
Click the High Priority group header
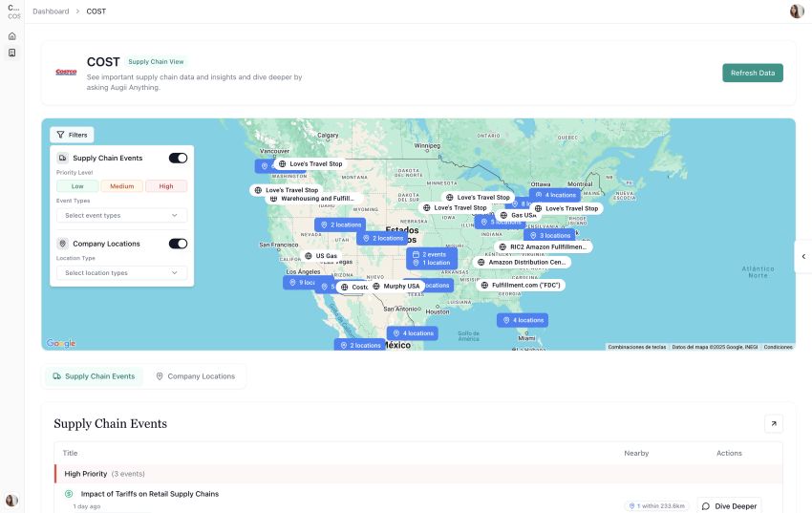[418, 474]
